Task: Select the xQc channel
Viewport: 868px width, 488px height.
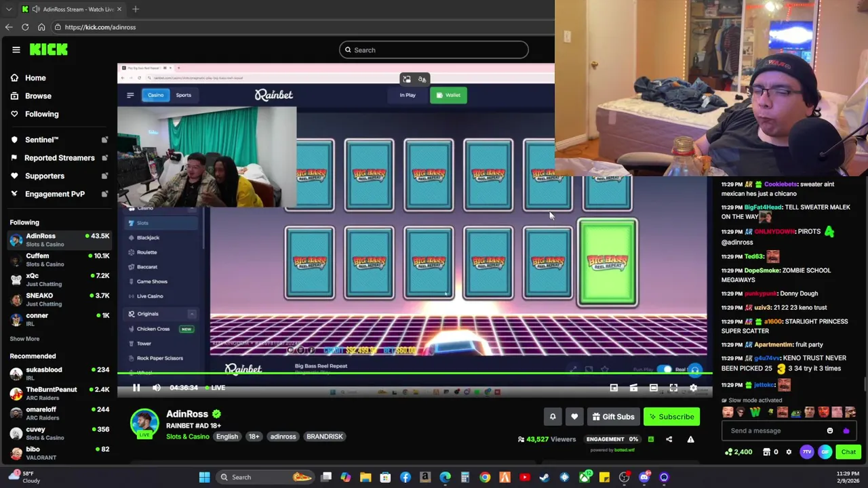Action: point(59,279)
